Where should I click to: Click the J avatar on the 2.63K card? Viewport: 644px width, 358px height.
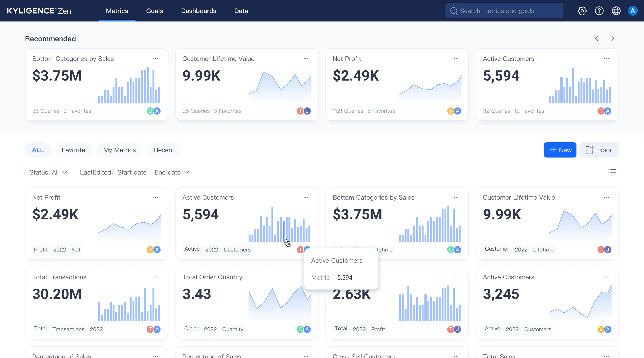(458, 329)
